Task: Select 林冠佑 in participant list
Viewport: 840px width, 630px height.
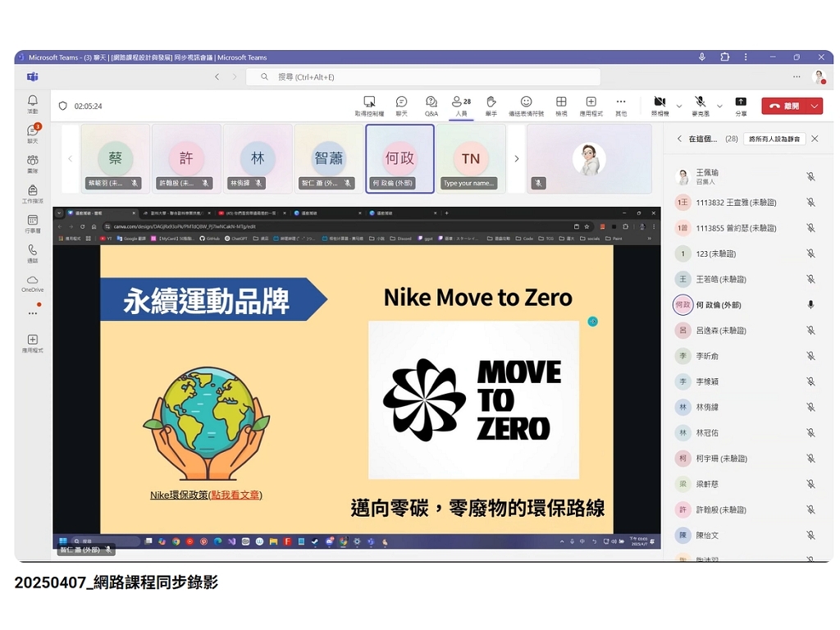Action: (x=746, y=433)
